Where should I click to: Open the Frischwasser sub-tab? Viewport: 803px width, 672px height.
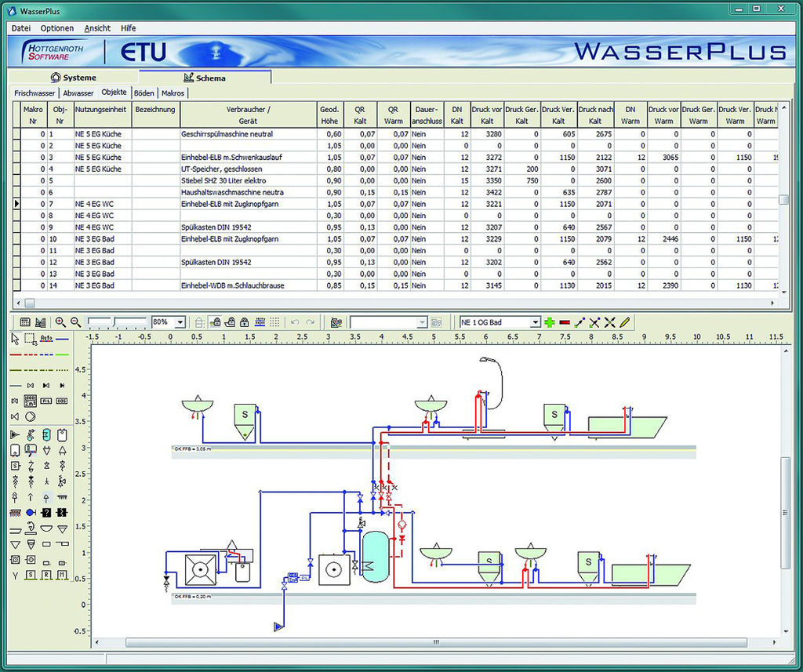[x=35, y=93]
